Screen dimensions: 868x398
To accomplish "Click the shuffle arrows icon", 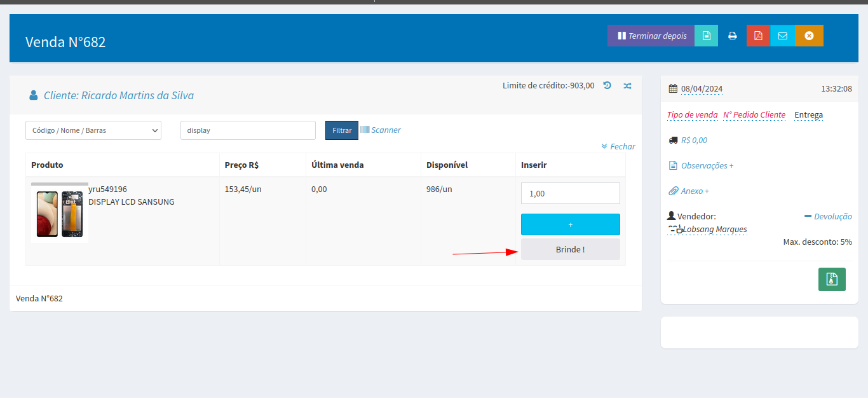I will coord(627,86).
